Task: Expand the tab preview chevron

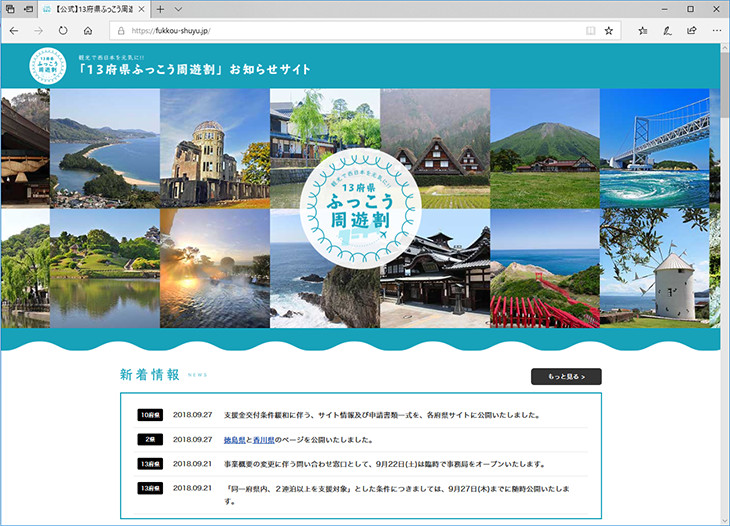Action: [x=178, y=9]
